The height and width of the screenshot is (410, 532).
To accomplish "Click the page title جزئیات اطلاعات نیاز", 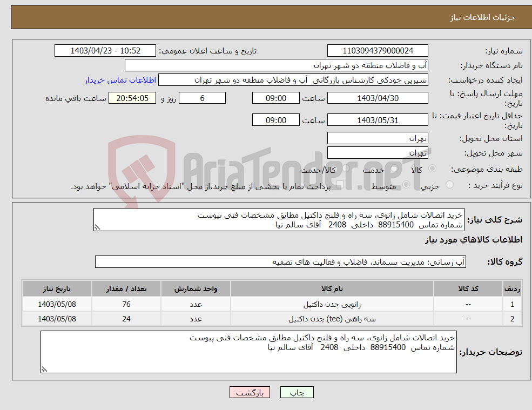I will [x=482, y=17].
